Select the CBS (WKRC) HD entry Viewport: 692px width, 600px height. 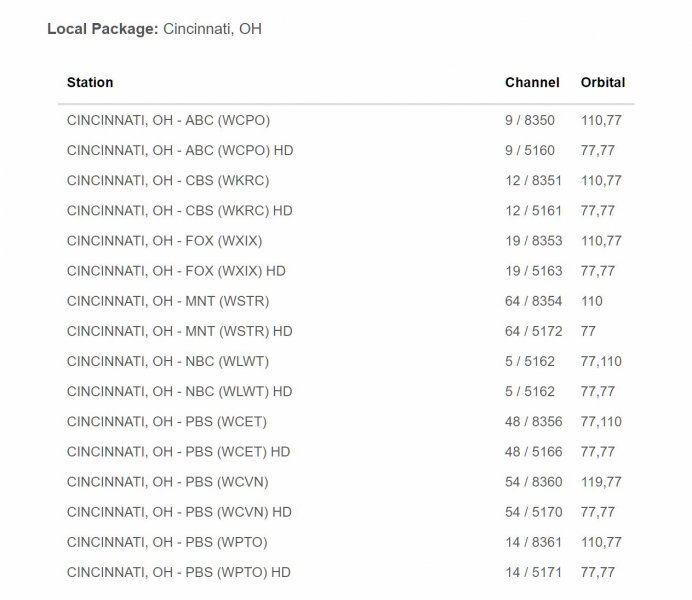tap(180, 211)
